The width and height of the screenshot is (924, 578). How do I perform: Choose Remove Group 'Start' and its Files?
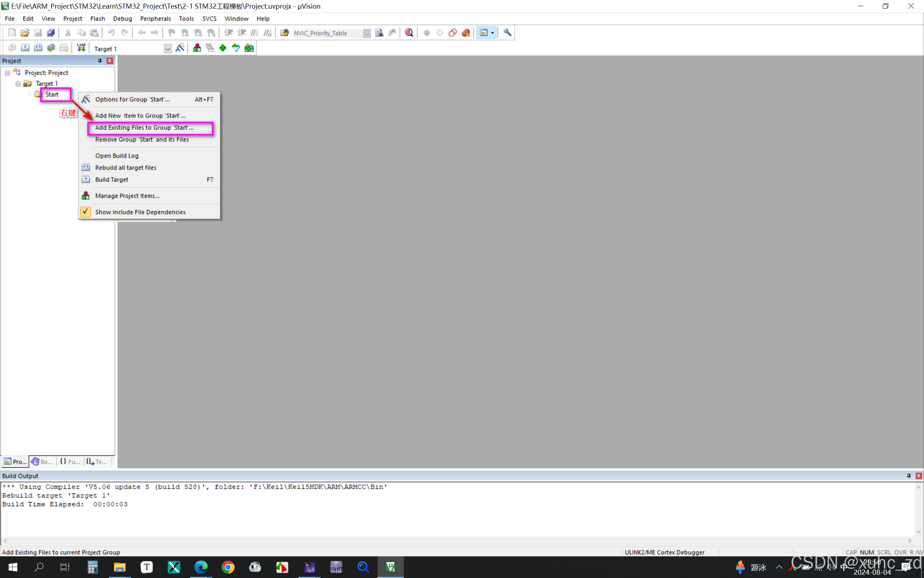pos(150,139)
